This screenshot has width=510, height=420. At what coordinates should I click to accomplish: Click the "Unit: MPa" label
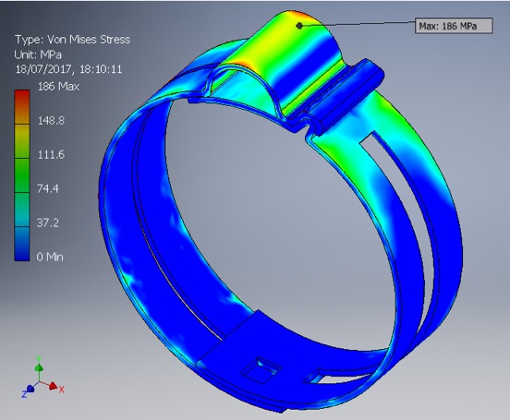tap(38, 54)
